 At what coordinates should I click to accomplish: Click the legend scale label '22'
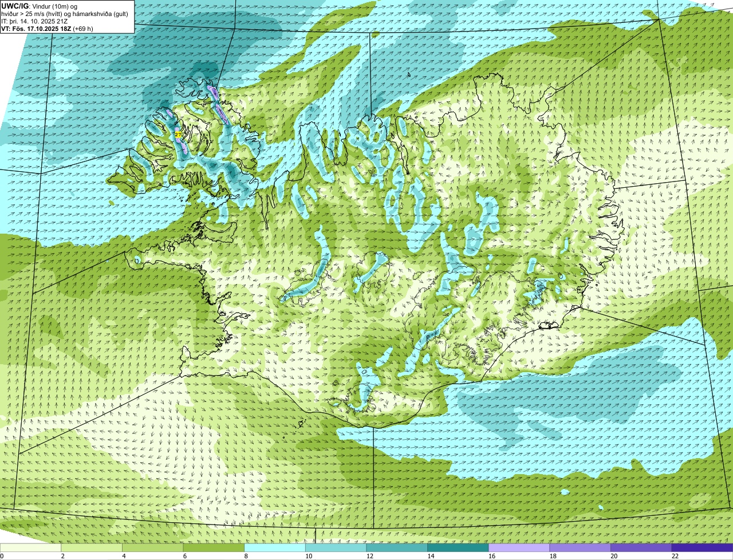[x=675, y=556]
